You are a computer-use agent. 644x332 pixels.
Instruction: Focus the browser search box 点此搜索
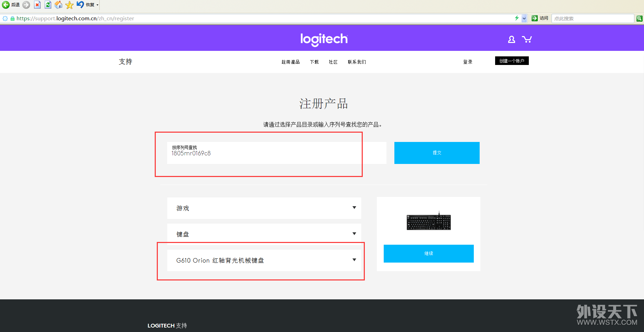[593, 19]
